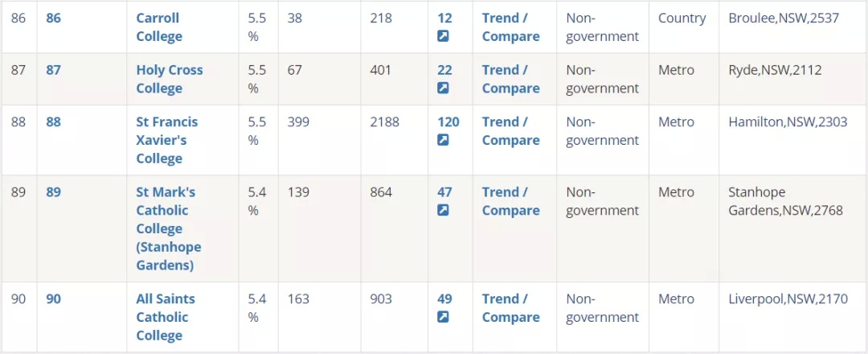Click Trend / Compare for Carroll College
This screenshot has height=354, width=868.
coord(510,27)
